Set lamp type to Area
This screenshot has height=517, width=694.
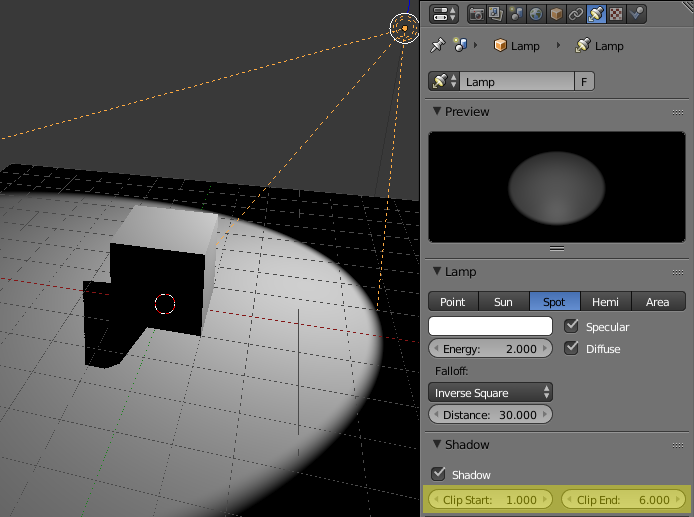[x=658, y=301]
